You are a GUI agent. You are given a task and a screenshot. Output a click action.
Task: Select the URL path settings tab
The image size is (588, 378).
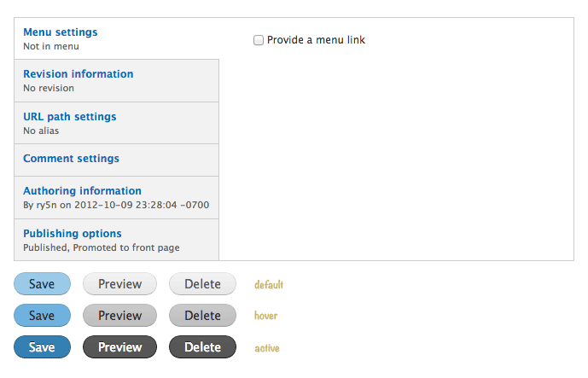pos(70,117)
